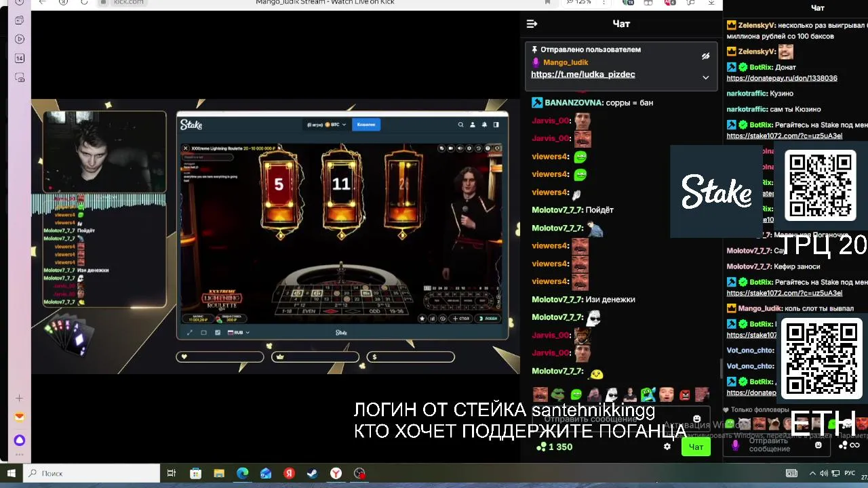868x488 pixels.
Task: Click the kick.com address bar
Action: [129, 2]
